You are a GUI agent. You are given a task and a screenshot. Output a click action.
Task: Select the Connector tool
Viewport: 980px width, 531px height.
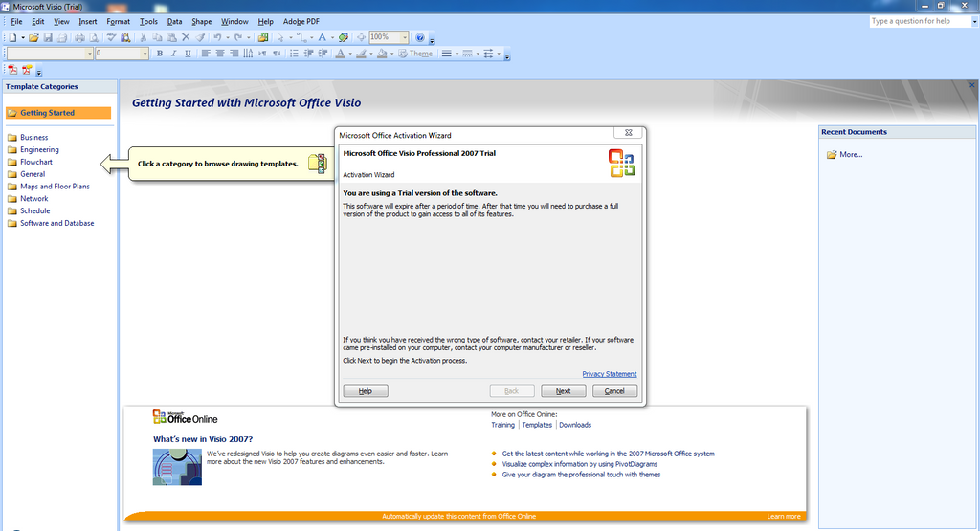(x=301, y=37)
